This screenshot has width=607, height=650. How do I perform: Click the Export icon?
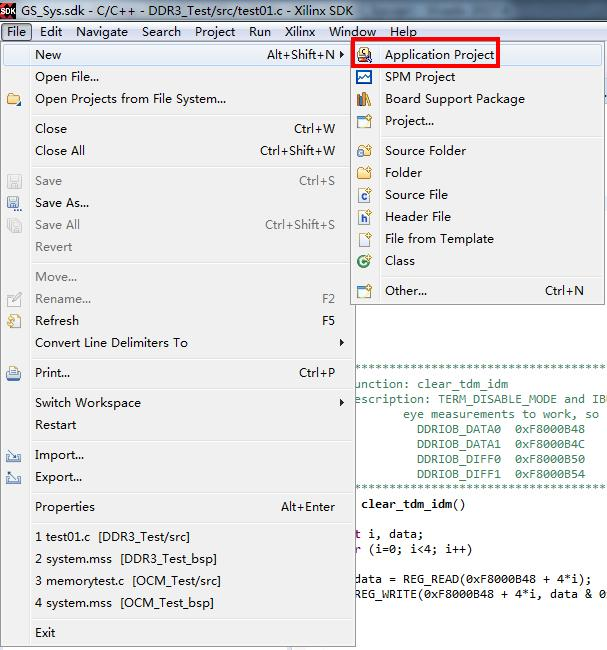click(x=14, y=478)
